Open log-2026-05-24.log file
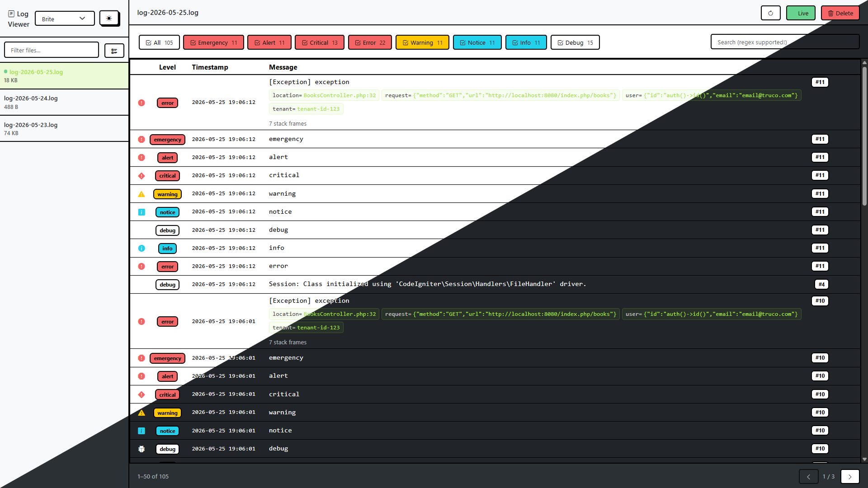The width and height of the screenshot is (868, 488). (x=64, y=103)
